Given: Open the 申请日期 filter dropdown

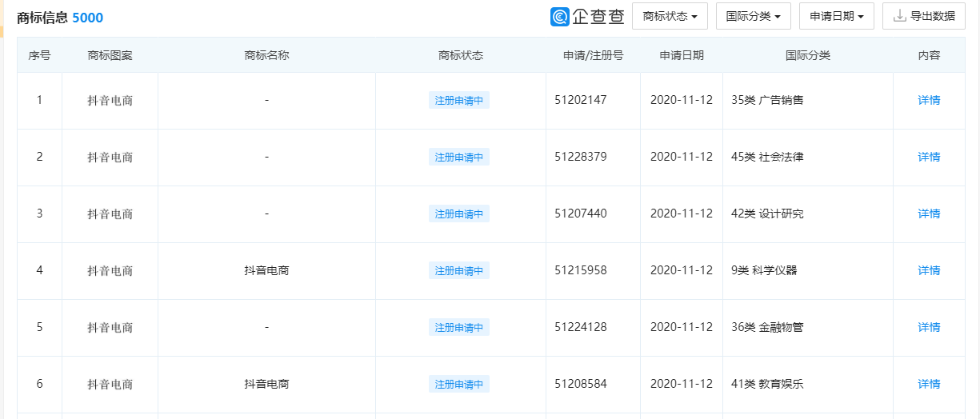Looking at the screenshot, I should click(836, 16).
